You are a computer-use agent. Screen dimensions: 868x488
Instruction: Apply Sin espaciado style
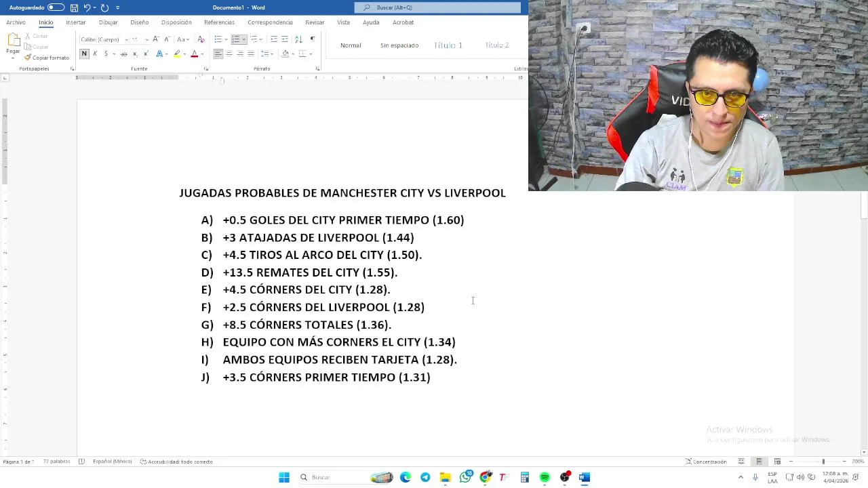pyautogui.click(x=399, y=45)
